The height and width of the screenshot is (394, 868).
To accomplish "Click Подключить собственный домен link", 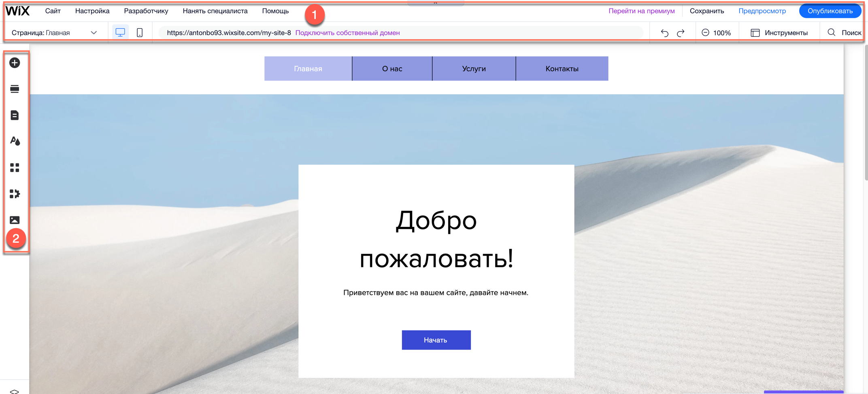I will (x=347, y=33).
